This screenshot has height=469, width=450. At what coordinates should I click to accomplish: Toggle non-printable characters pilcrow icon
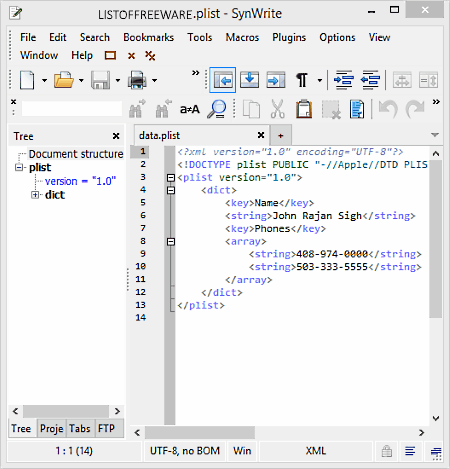[302, 80]
